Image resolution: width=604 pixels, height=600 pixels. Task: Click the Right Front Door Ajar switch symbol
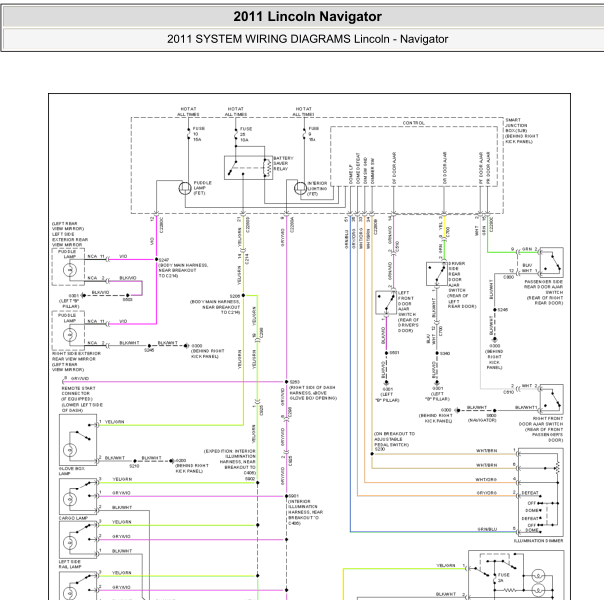tap(551, 399)
